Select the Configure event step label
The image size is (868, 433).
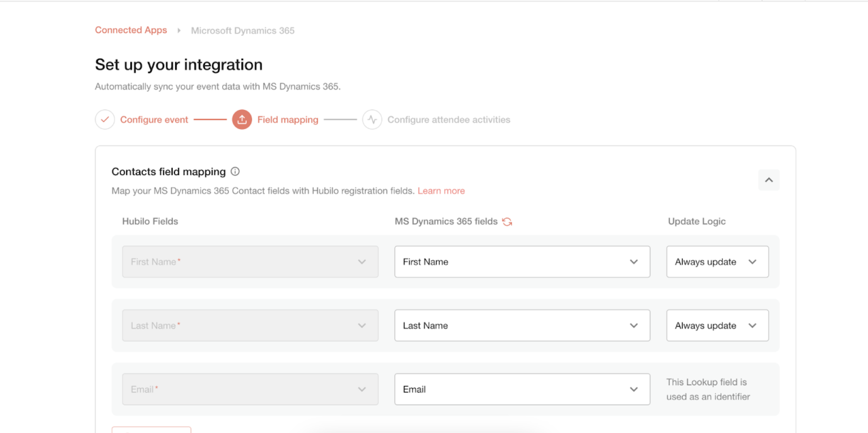tap(154, 120)
